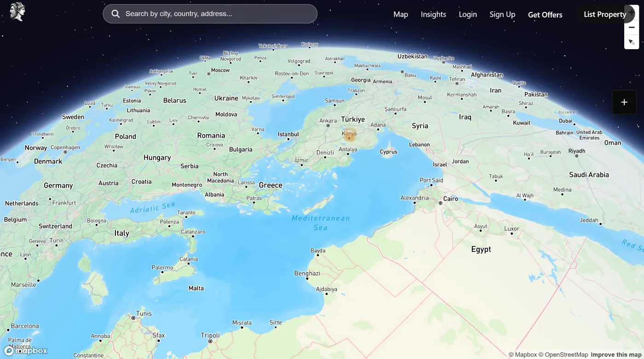The width and height of the screenshot is (644, 359).
Task: Click the magnifying glass search icon
Action: (115, 14)
